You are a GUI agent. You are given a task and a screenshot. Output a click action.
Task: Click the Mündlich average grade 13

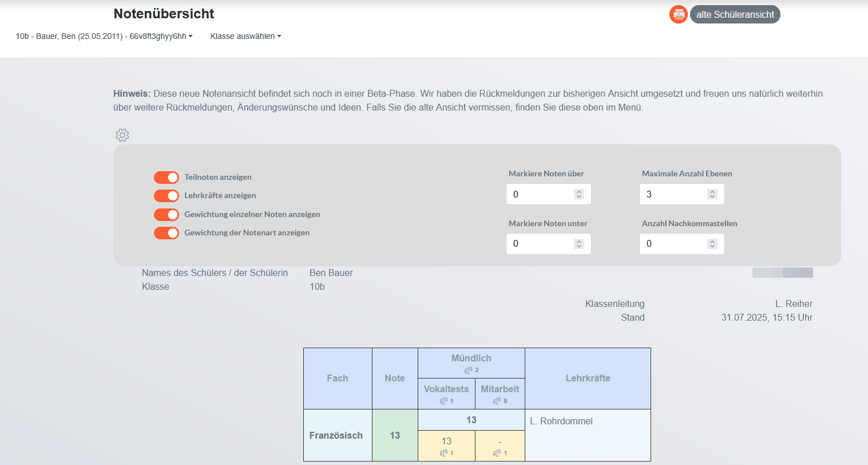471,420
